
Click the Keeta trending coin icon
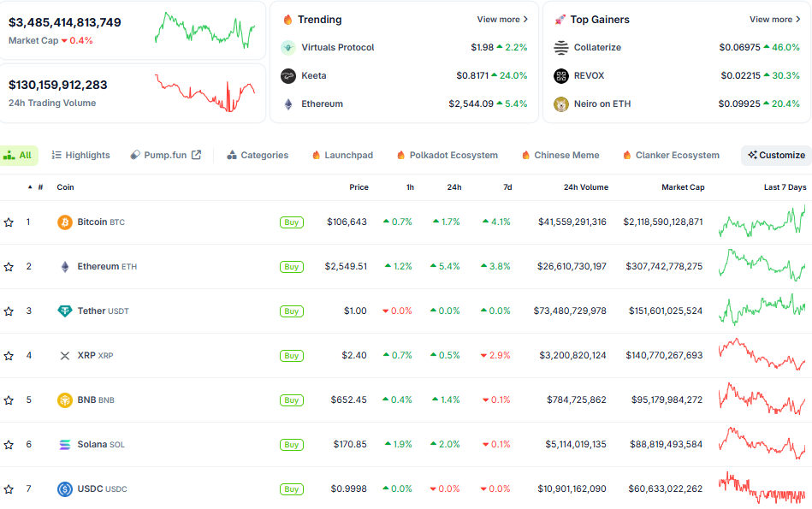click(x=288, y=76)
